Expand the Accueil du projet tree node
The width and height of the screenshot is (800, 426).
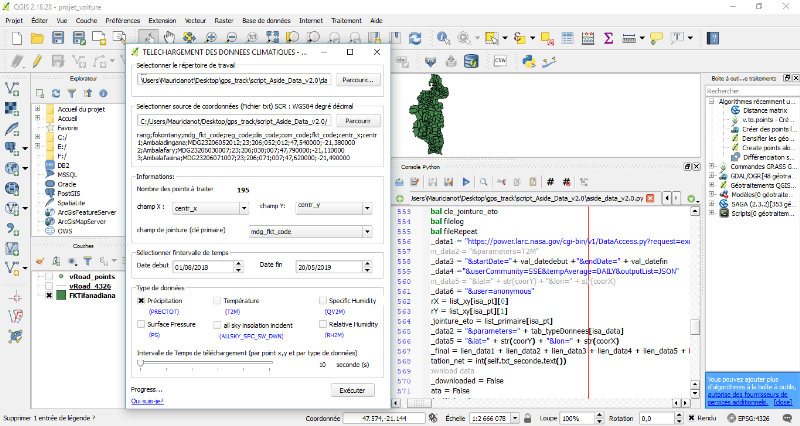[x=37, y=108]
